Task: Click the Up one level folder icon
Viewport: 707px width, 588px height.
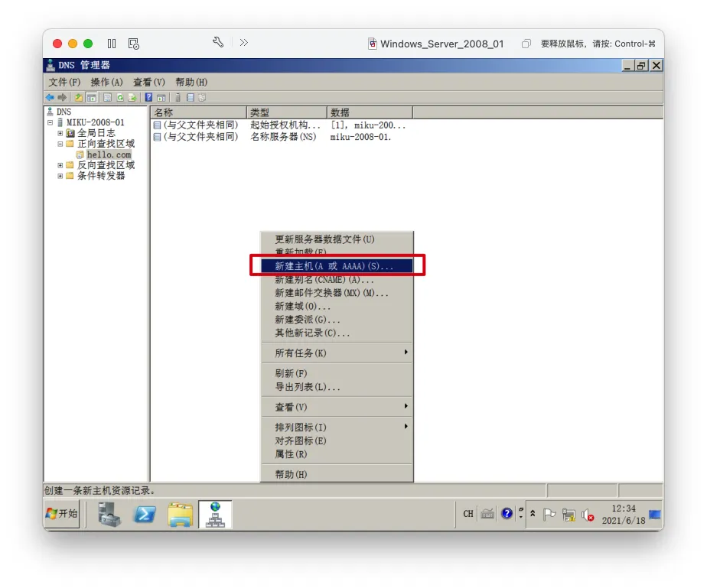Action: 79,97
